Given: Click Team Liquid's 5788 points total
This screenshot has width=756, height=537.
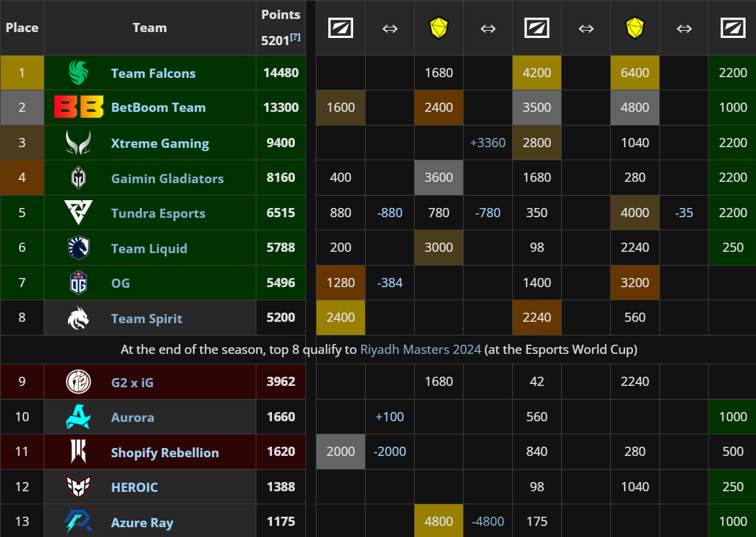Looking at the screenshot, I should pos(281,247).
